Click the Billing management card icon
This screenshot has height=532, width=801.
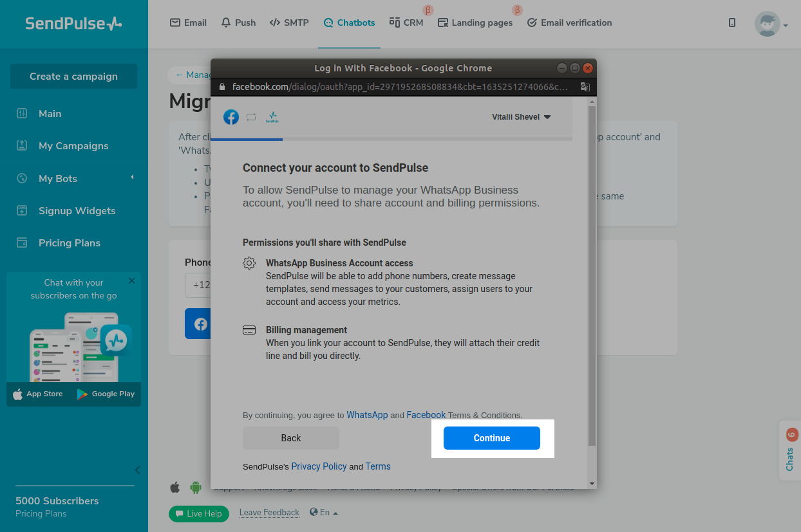(249, 330)
